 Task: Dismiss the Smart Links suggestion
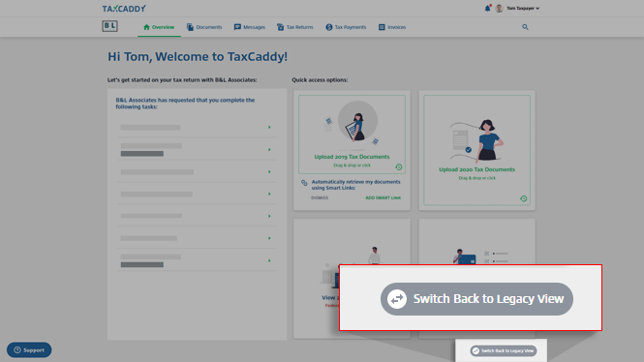point(320,197)
